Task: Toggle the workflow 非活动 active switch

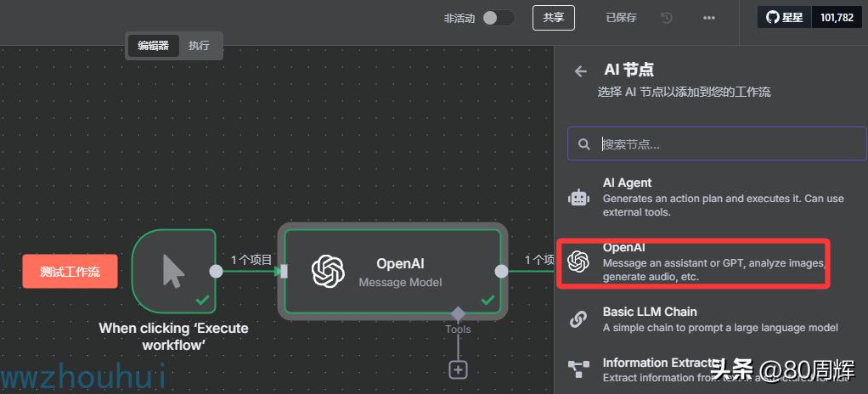Action: (x=498, y=18)
